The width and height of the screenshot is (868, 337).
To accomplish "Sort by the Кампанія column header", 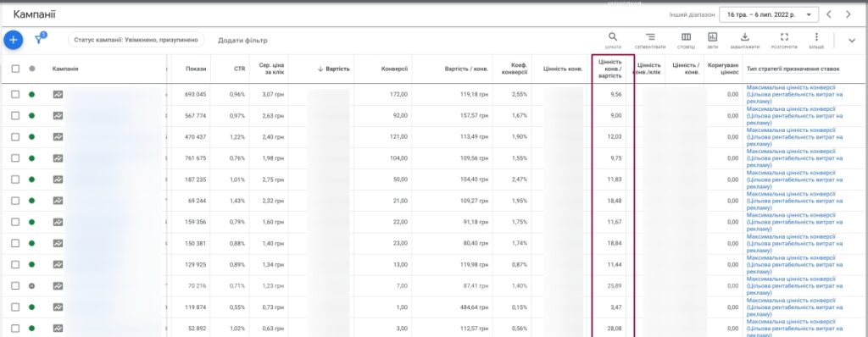I will pos(65,69).
